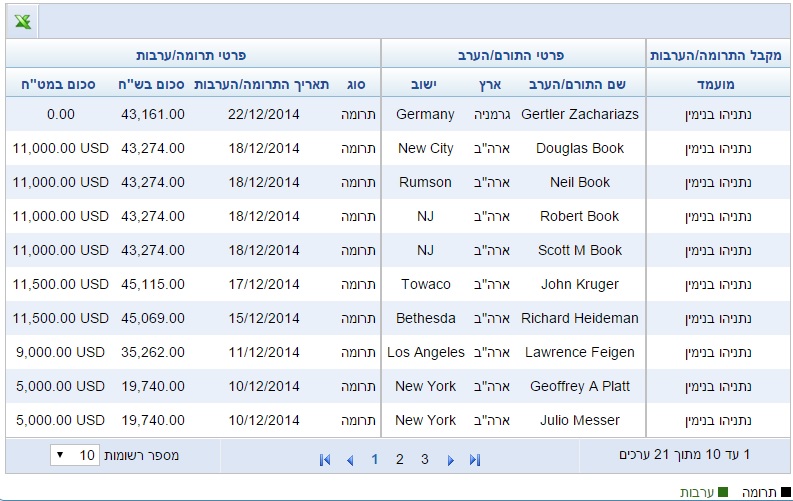Click the green ערבות legend swatch
The image size is (793, 501).
pos(723,492)
